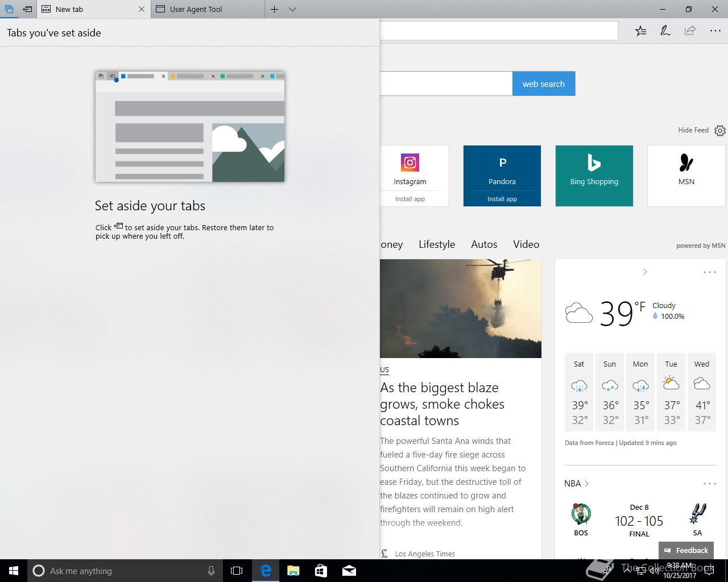Click the Share icon in toolbar
Screen dimensions: 728x582
(x=690, y=31)
